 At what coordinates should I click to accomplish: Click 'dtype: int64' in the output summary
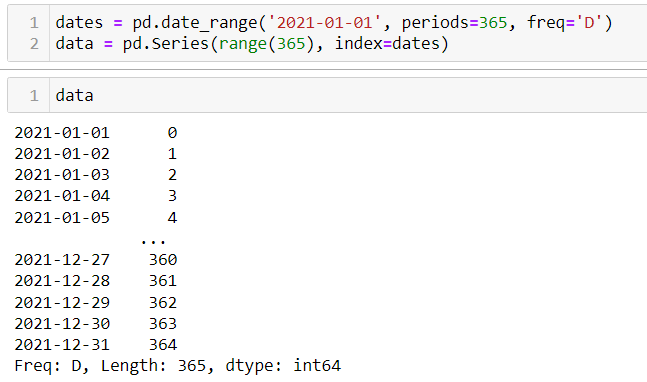click(283, 366)
